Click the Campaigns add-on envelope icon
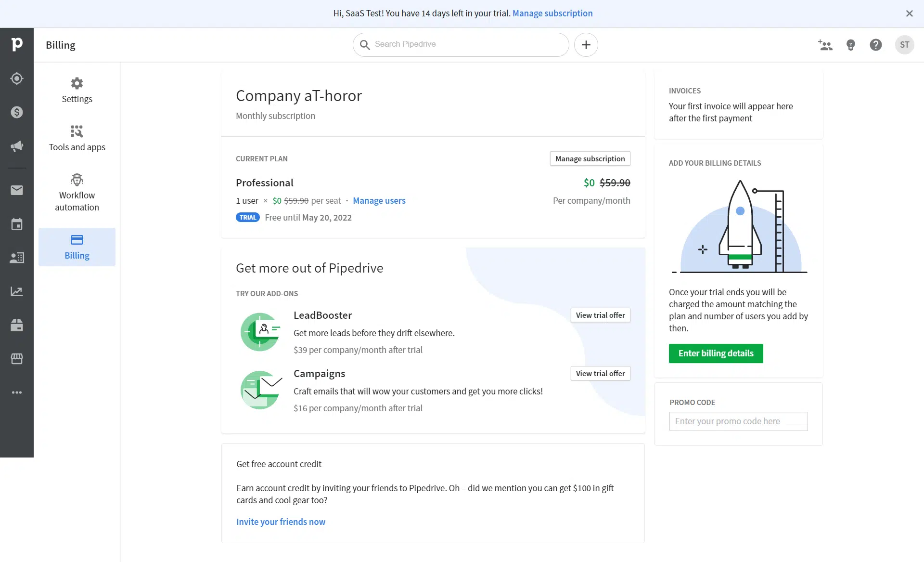Screen dimensions: 924x562 click(x=260, y=390)
